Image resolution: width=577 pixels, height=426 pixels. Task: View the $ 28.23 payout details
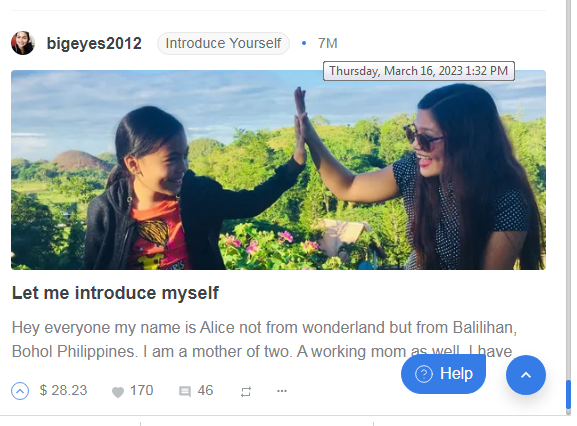(63, 391)
